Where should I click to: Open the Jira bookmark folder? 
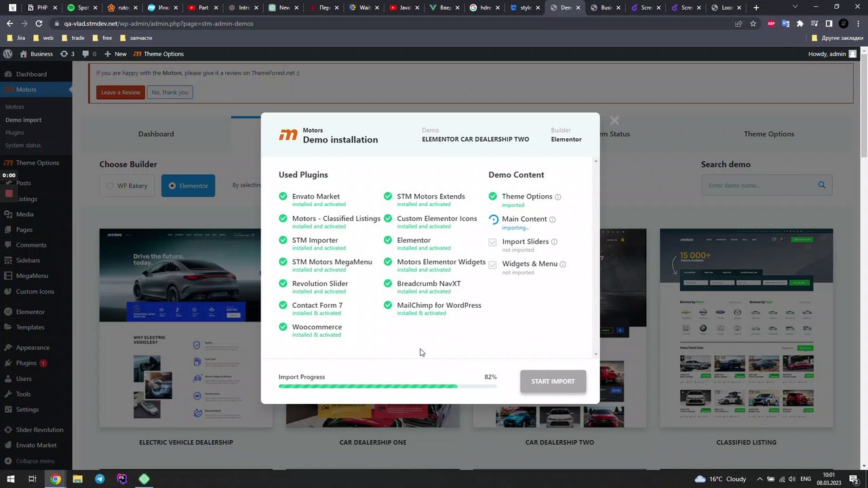click(x=16, y=38)
